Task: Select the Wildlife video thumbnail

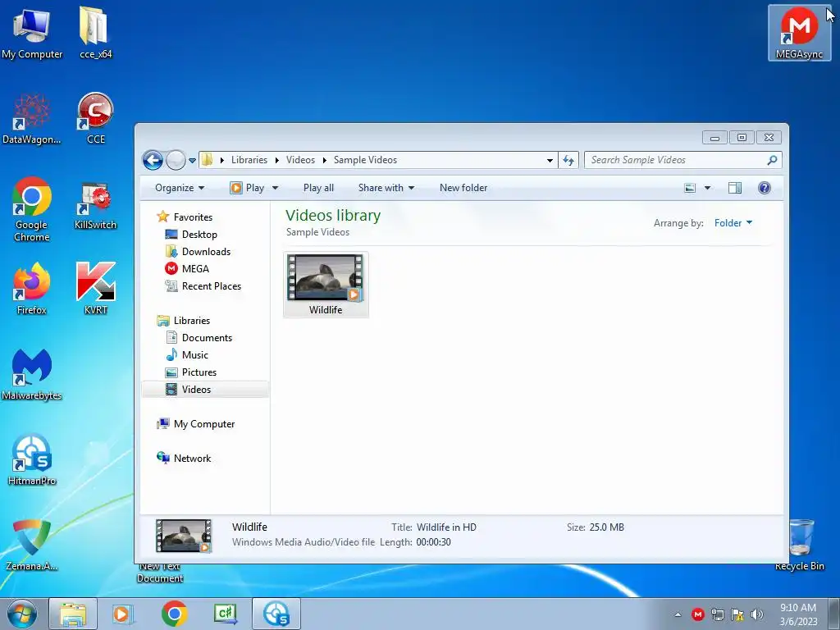Action: (x=326, y=285)
